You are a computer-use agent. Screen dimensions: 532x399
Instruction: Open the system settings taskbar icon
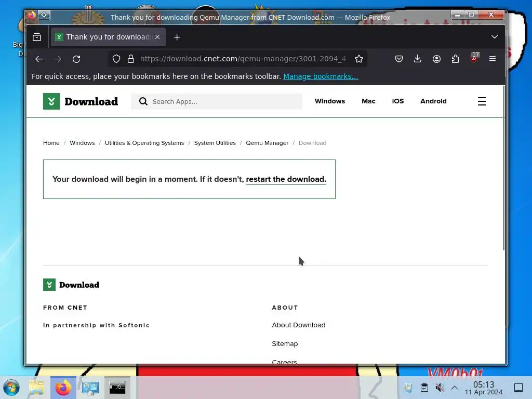pyautogui.click(x=90, y=388)
